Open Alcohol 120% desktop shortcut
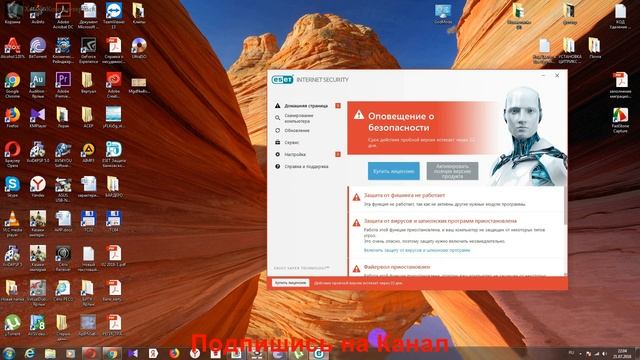640x360 pixels. point(13,48)
